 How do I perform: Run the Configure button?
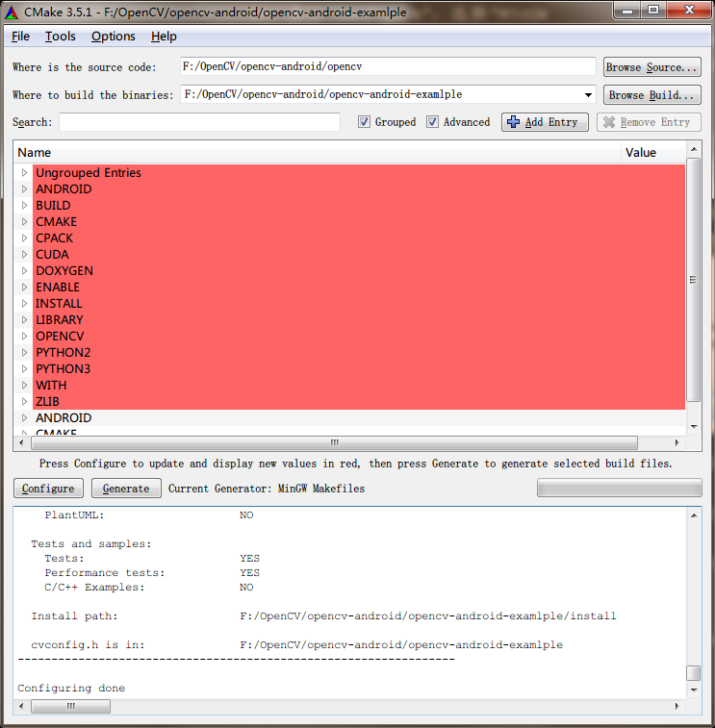[x=48, y=489]
